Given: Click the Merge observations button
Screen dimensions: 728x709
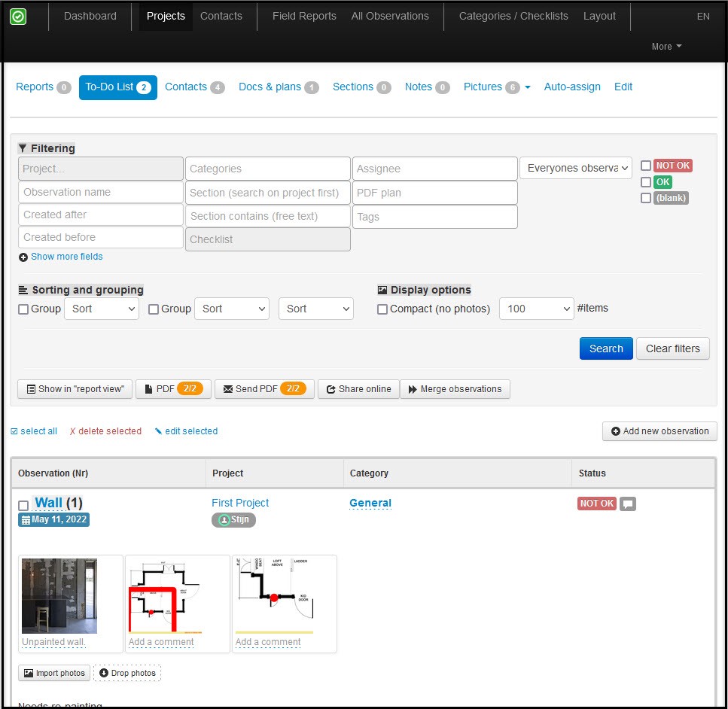Looking at the screenshot, I should point(455,389).
